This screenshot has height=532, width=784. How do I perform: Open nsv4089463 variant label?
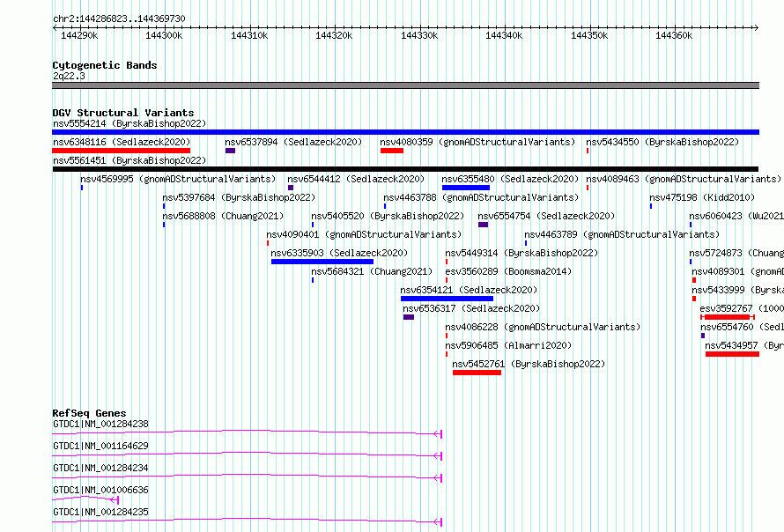(684, 179)
